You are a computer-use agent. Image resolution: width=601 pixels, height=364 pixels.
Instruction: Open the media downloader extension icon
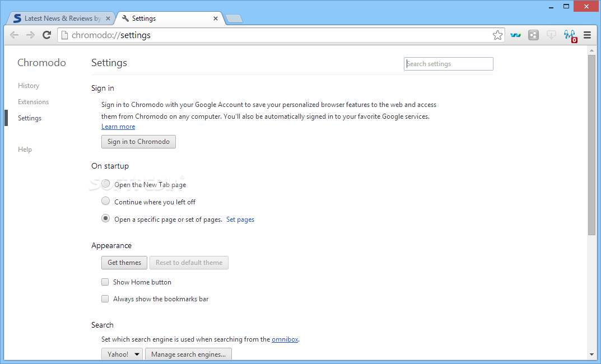point(551,35)
